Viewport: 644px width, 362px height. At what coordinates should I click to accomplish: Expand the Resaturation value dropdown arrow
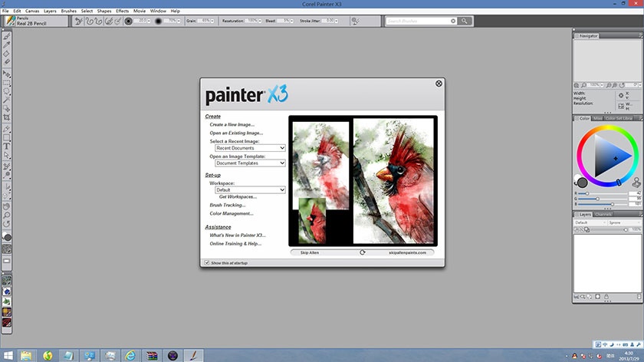pyautogui.click(x=260, y=21)
